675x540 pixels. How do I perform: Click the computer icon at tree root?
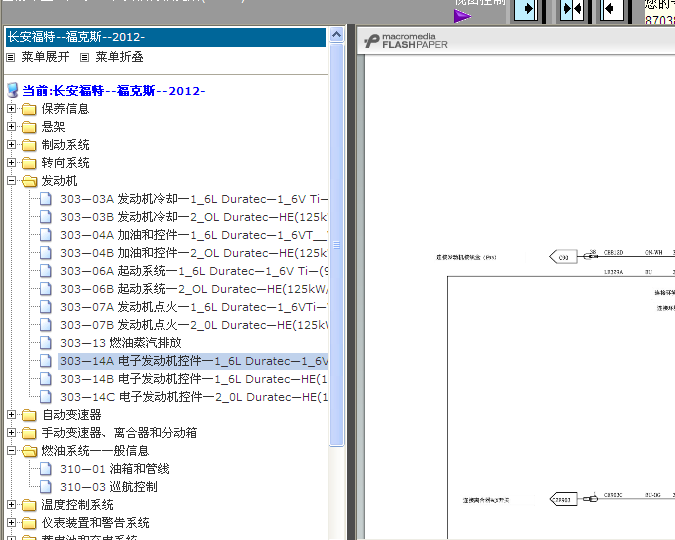pyautogui.click(x=13, y=90)
